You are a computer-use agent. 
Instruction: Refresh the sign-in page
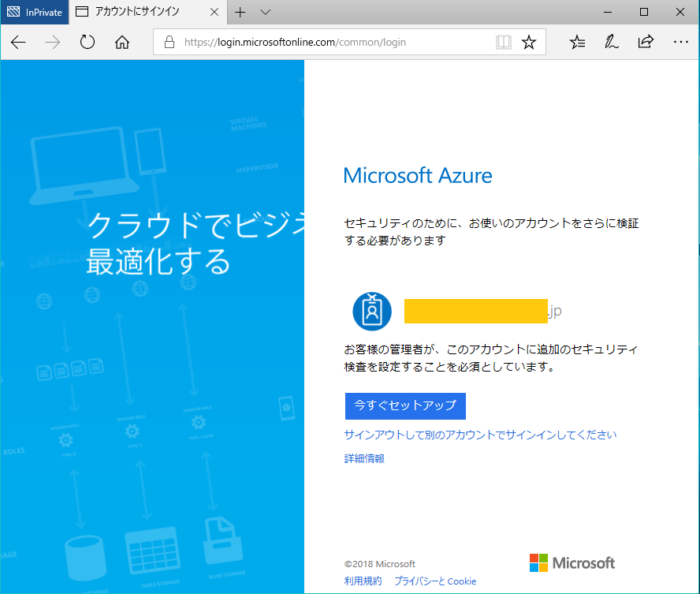tap(87, 42)
